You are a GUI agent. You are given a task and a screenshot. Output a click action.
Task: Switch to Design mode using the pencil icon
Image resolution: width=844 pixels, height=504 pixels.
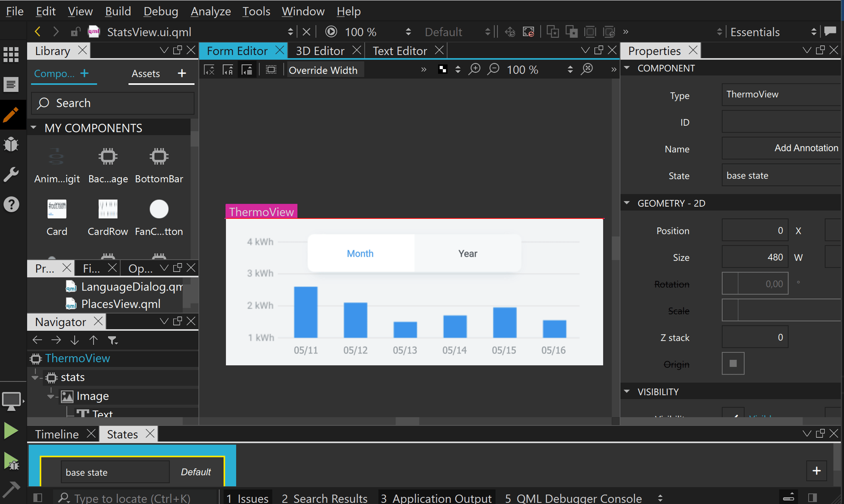[x=11, y=115]
